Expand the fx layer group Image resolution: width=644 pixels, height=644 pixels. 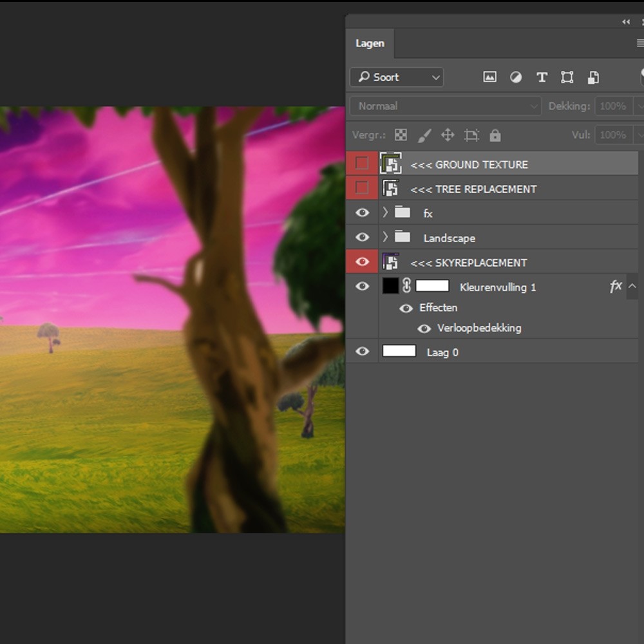[x=385, y=213]
